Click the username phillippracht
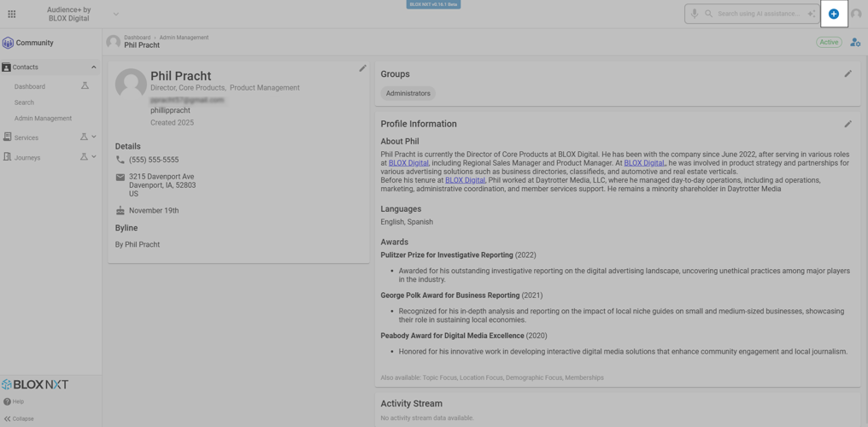 pyautogui.click(x=171, y=111)
